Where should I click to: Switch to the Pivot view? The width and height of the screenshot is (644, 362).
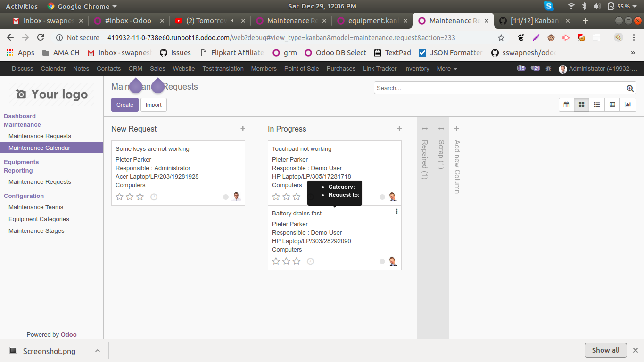[x=612, y=104]
